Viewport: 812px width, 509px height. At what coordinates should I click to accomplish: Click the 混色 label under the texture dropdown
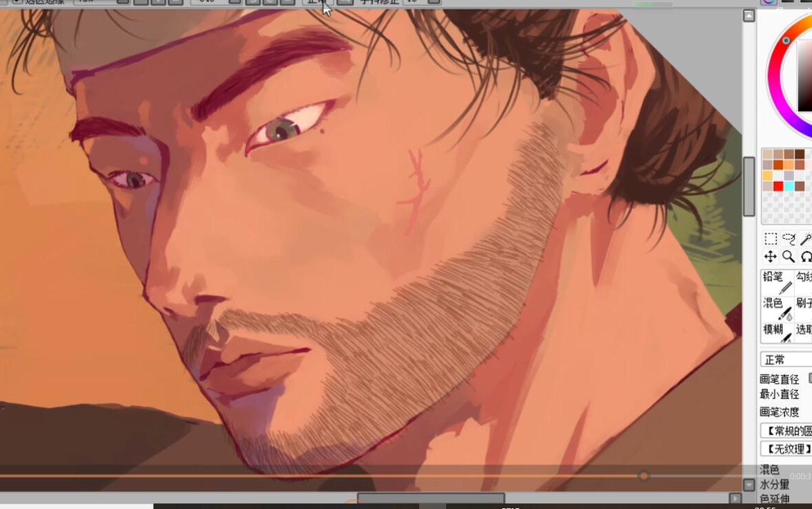770,469
